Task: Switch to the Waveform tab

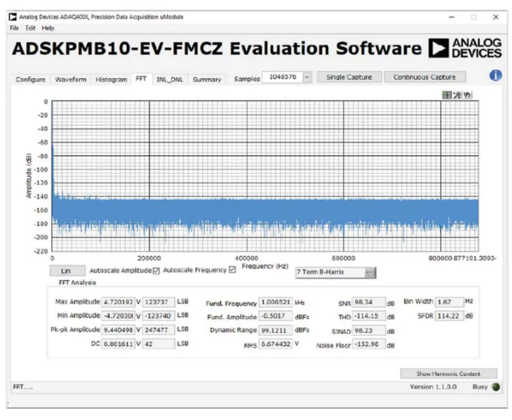Action: pos(71,79)
